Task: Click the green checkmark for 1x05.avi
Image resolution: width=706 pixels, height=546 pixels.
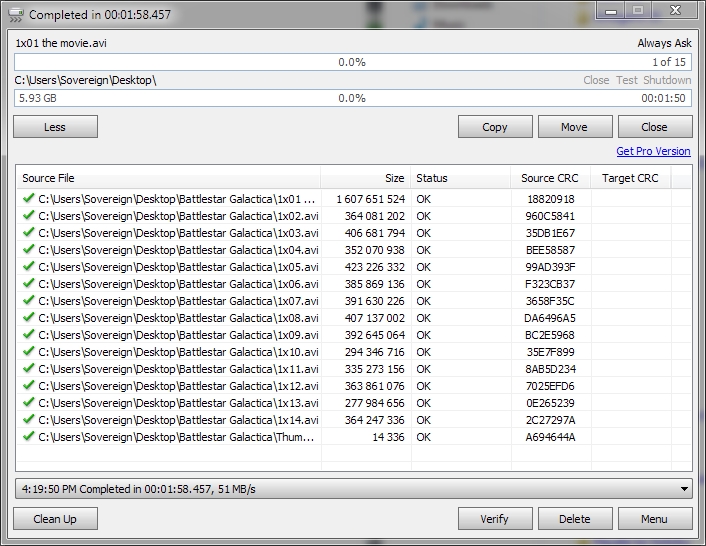Action: point(28,266)
